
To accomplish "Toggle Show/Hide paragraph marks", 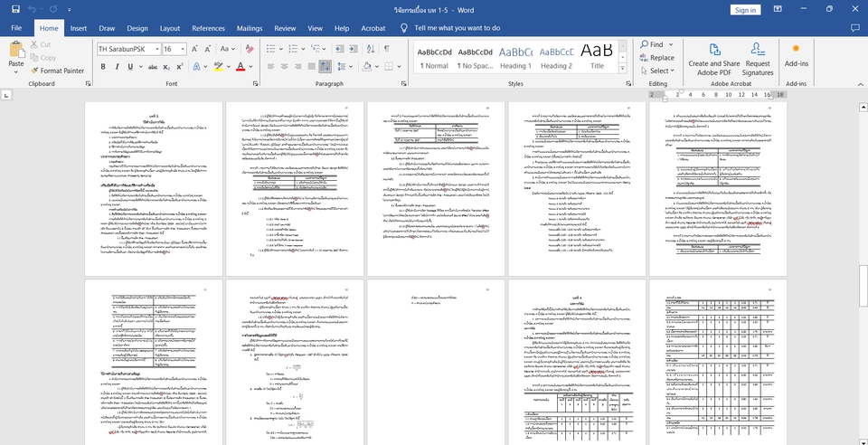I will pos(386,49).
